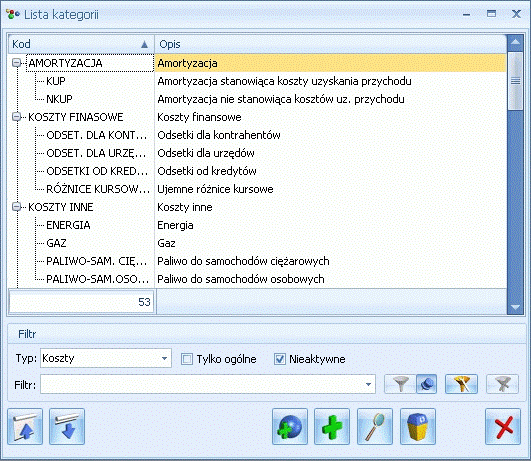Click the clear filter icon
The height and width of the screenshot is (461, 531).
[503, 384]
